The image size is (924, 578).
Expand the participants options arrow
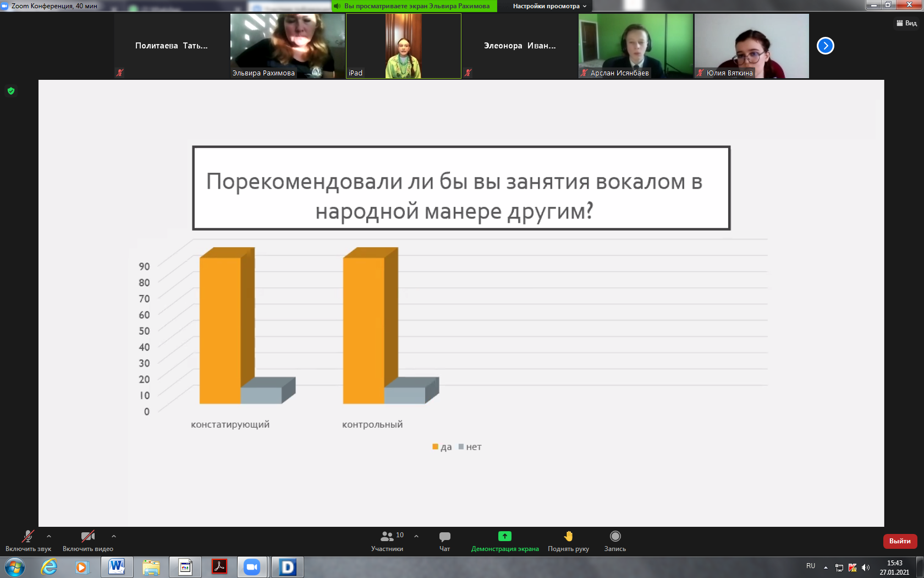click(x=416, y=536)
